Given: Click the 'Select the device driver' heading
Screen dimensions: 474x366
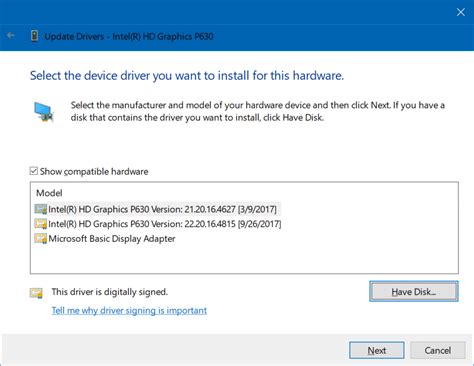Looking at the screenshot, I should tap(187, 76).
